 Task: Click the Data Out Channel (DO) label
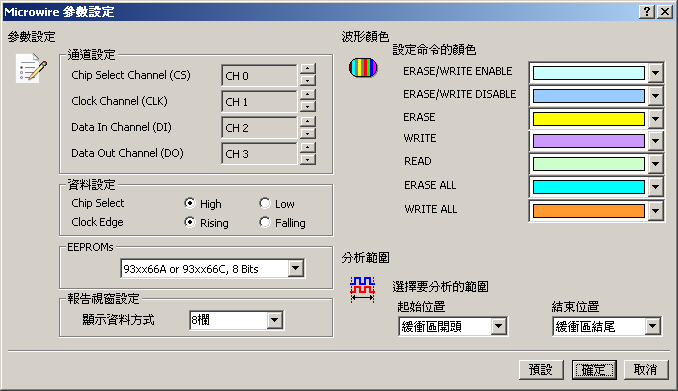point(128,153)
